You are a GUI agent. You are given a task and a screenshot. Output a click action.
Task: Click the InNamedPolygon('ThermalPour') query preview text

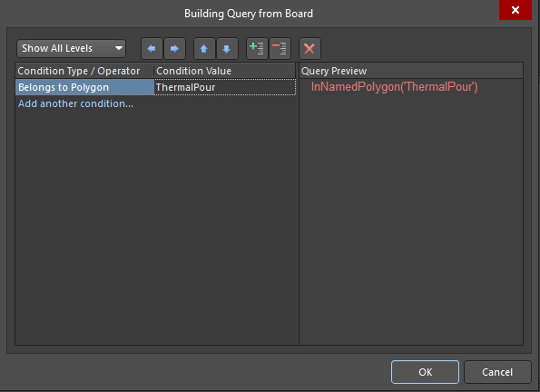point(394,87)
